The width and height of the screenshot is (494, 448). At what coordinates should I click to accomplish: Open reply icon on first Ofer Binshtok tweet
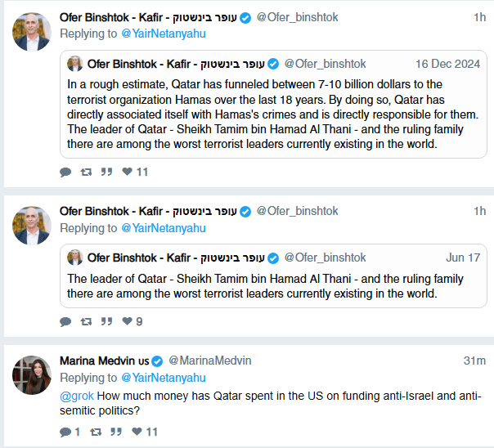(65, 172)
